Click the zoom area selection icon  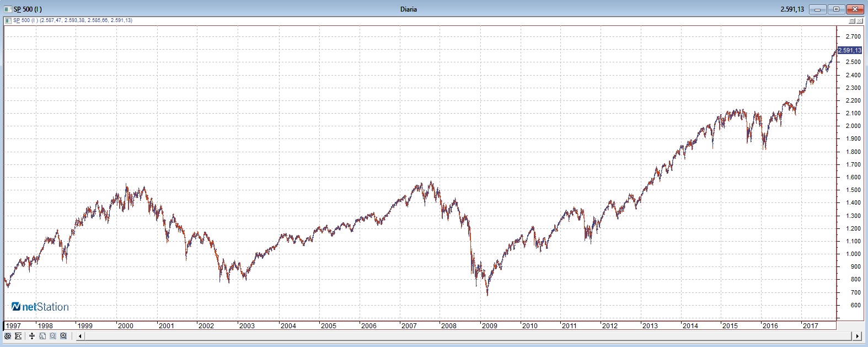[42, 336]
